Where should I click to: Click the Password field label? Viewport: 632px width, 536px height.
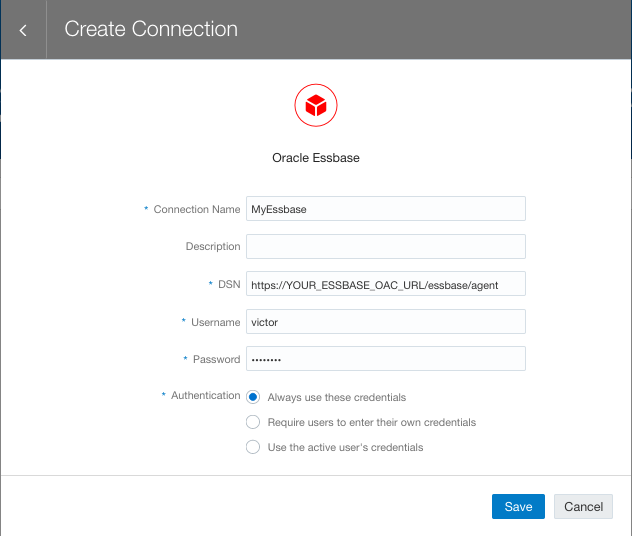tap(216, 359)
